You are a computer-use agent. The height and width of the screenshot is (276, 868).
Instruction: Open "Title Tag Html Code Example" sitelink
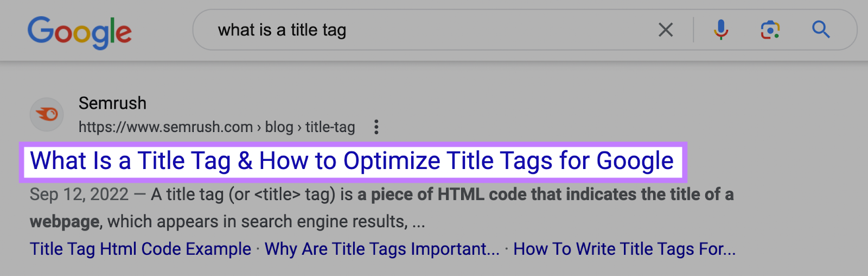[x=141, y=249]
